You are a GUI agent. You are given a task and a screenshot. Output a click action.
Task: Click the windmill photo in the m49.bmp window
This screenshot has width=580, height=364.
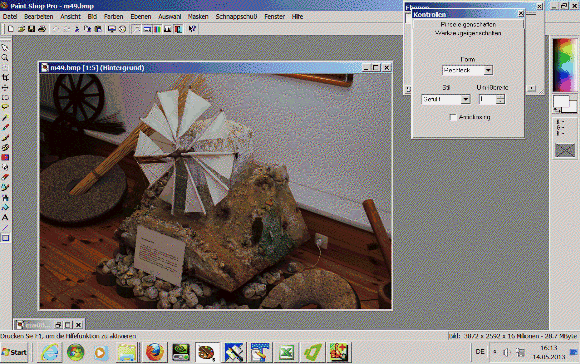(x=216, y=191)
